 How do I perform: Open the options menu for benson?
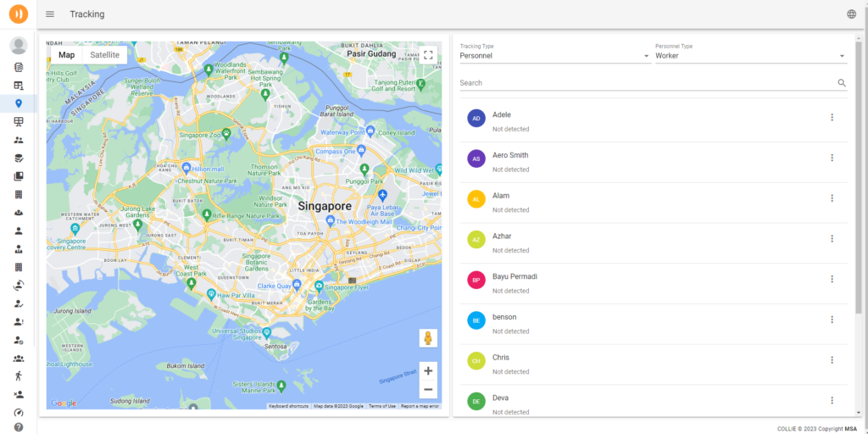832,320
